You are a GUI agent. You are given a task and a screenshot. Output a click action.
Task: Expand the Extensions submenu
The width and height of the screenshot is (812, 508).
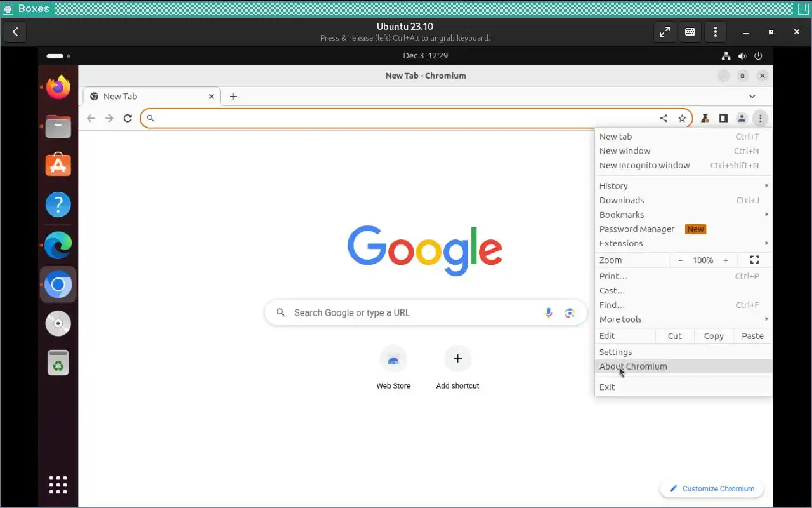click(x=683, y=243)
